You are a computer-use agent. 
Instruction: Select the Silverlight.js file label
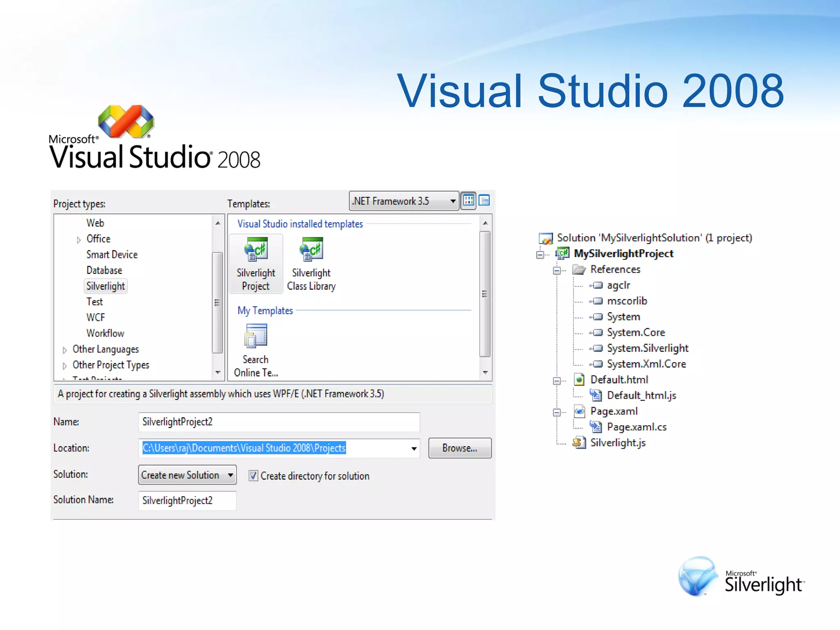pyautogui.click(x=618, y=443)
